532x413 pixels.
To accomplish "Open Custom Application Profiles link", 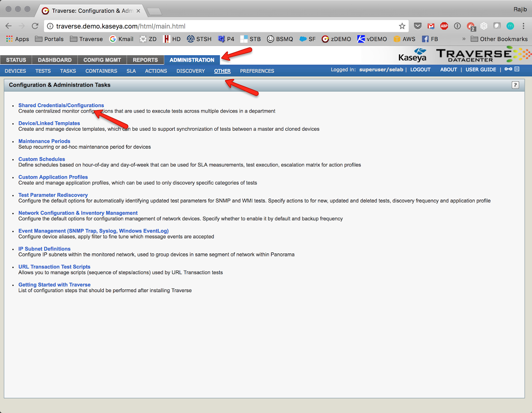I will click(53, 177).
